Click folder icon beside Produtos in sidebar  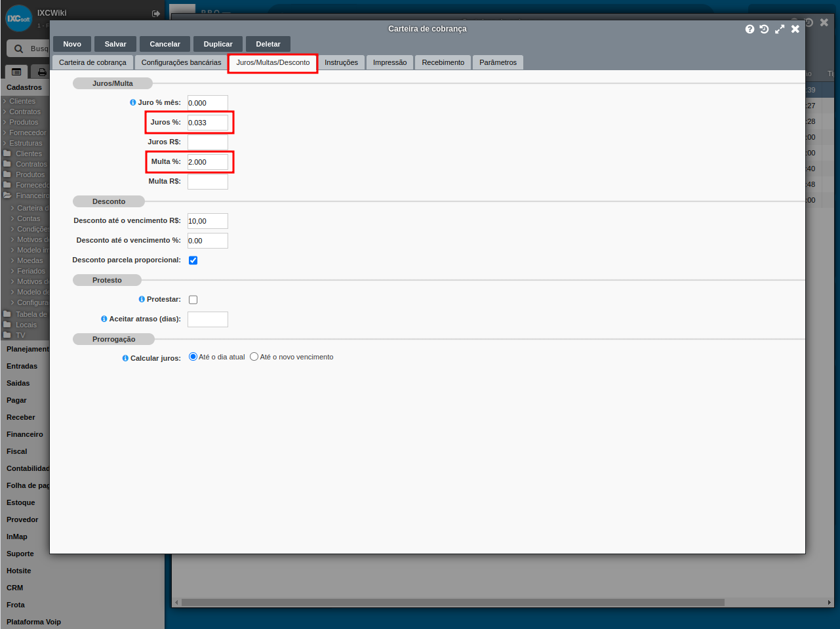click(7, 174)
